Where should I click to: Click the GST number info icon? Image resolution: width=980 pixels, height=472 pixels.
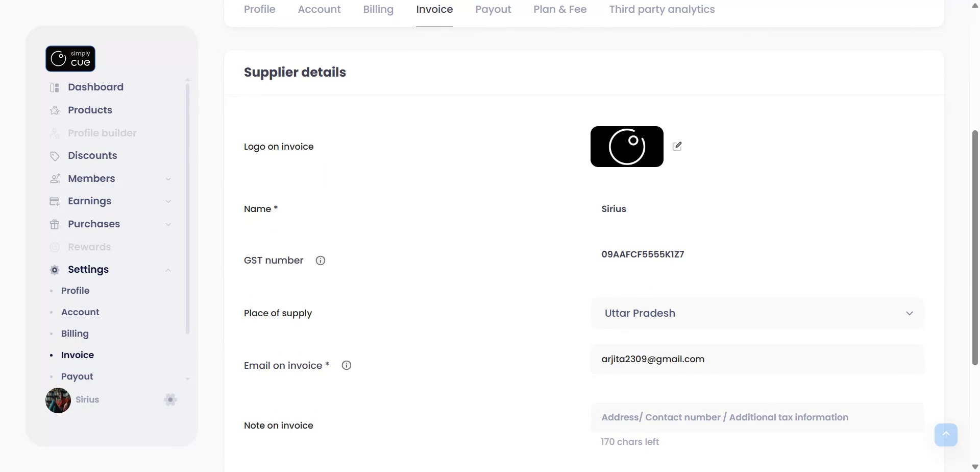click(321, 261)
